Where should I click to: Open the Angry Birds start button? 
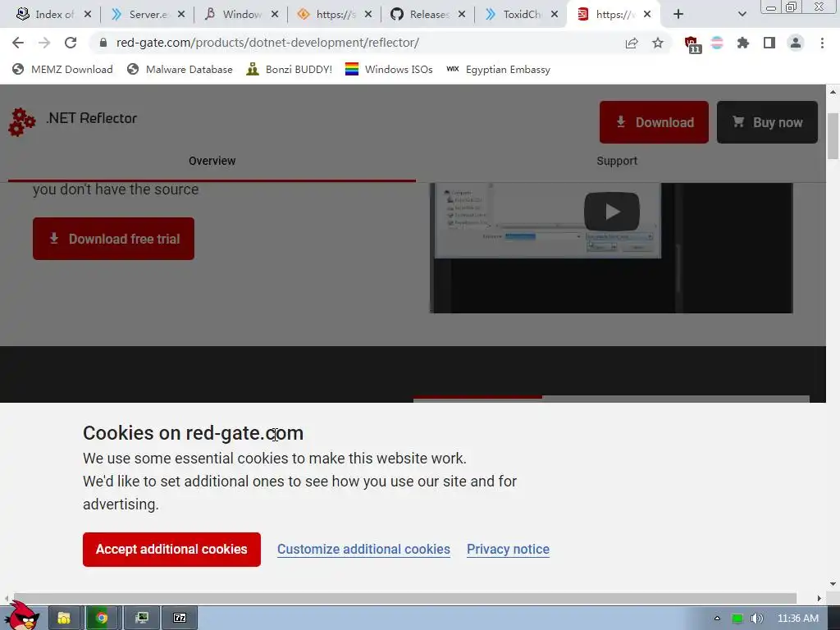21,616
